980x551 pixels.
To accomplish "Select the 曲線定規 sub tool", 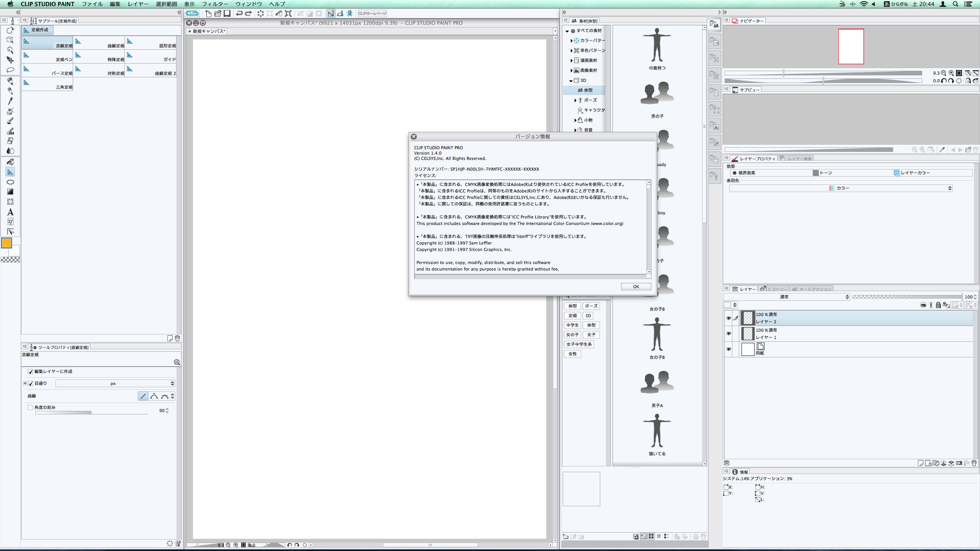I will [x=99, y=43].
